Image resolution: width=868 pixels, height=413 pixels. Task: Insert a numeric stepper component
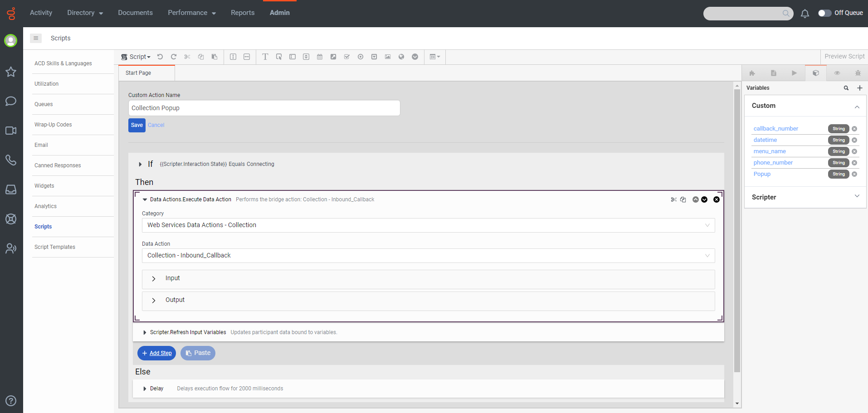tap(306, 57)
